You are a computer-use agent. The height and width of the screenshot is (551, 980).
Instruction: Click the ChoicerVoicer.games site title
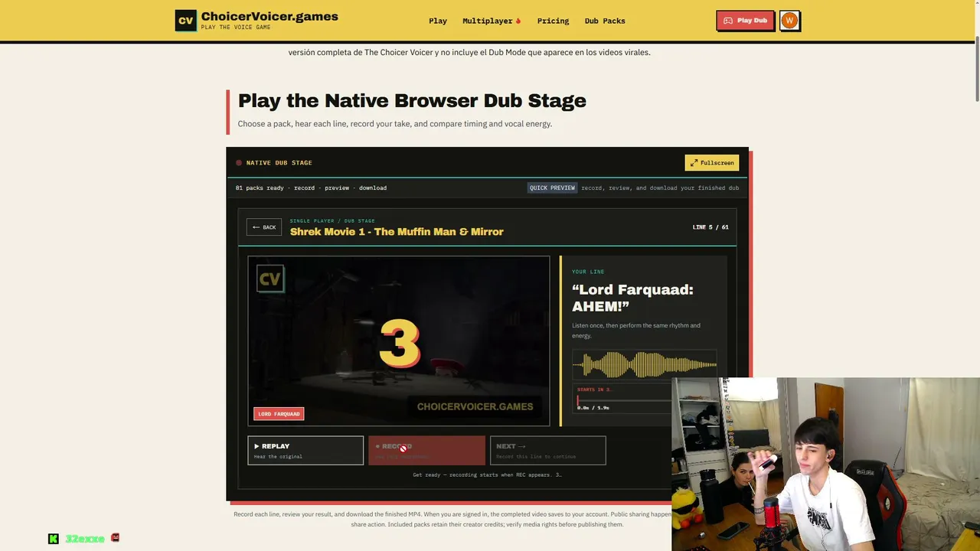(x=269, y=17)
